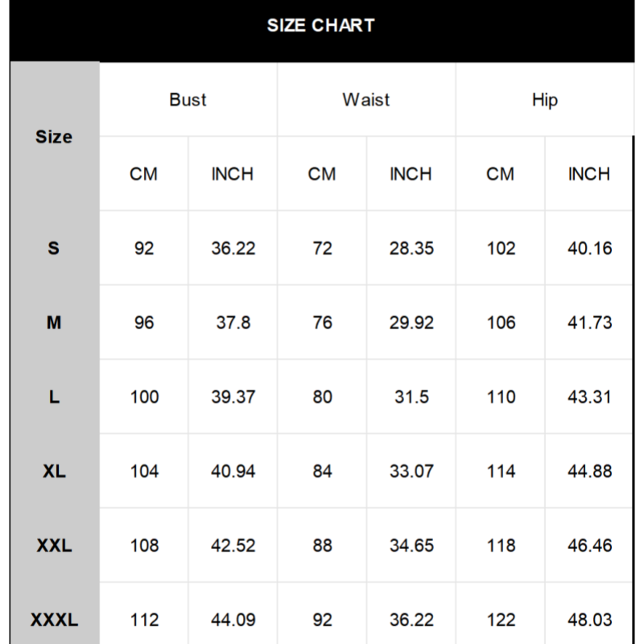Click the CM subheader under Bust
The height and width of the screenshot is (644, 644).
click(144, 174)
